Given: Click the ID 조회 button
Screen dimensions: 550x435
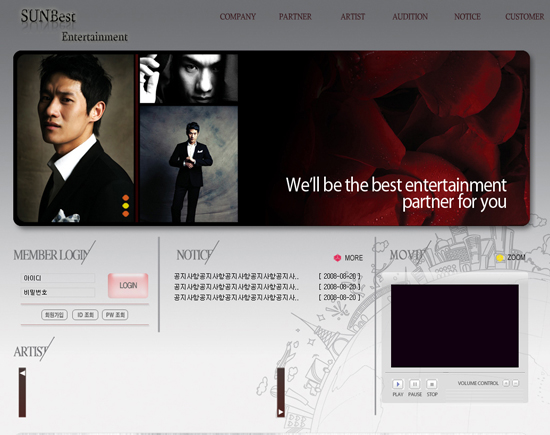Looking at the screenshot, I should click(x=85, y=315).
